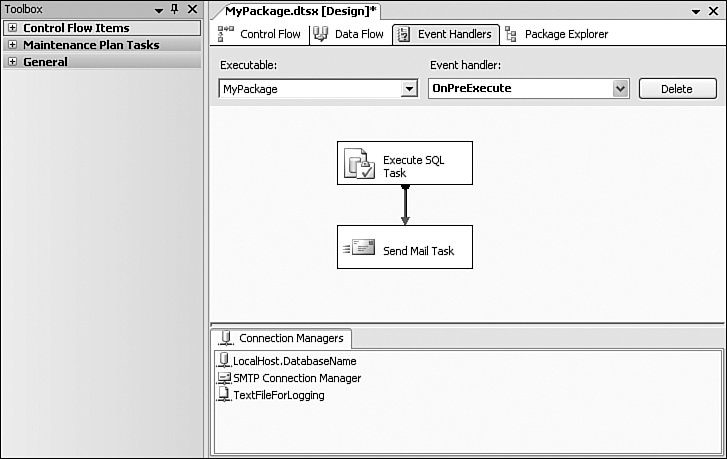Close the MyPackage.dtsx design window

pos(714,11)
